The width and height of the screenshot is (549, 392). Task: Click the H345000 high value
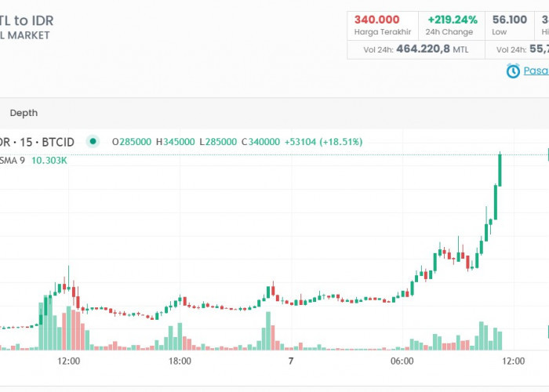point(175,142)
